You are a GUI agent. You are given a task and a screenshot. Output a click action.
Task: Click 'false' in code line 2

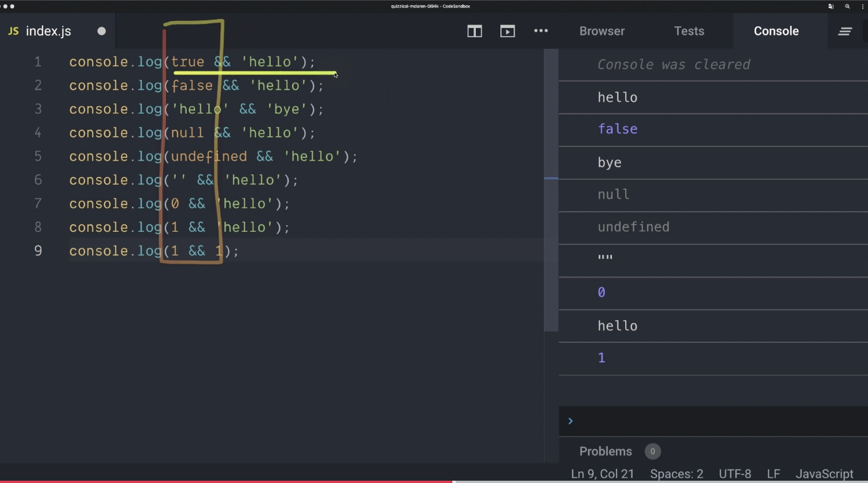(192, 85)
